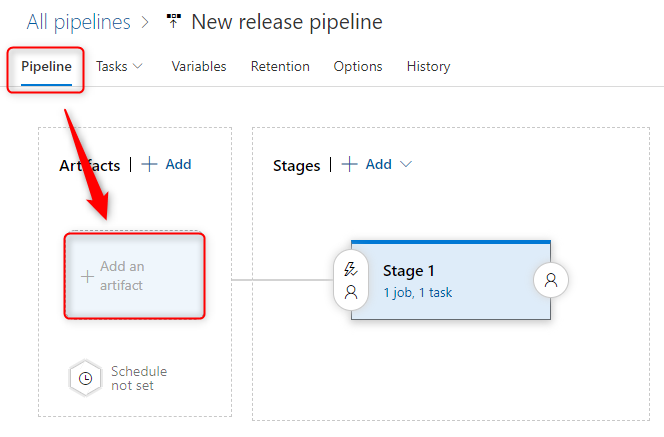Click the release pipeline icon beside the title
664x437 pixels.
174,21
